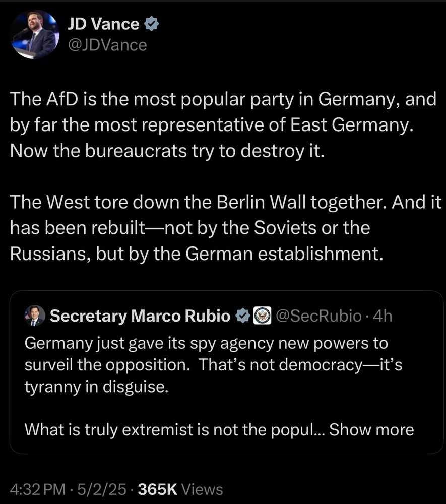Click the 4:32 PM post time

click(x=38, y=489)
